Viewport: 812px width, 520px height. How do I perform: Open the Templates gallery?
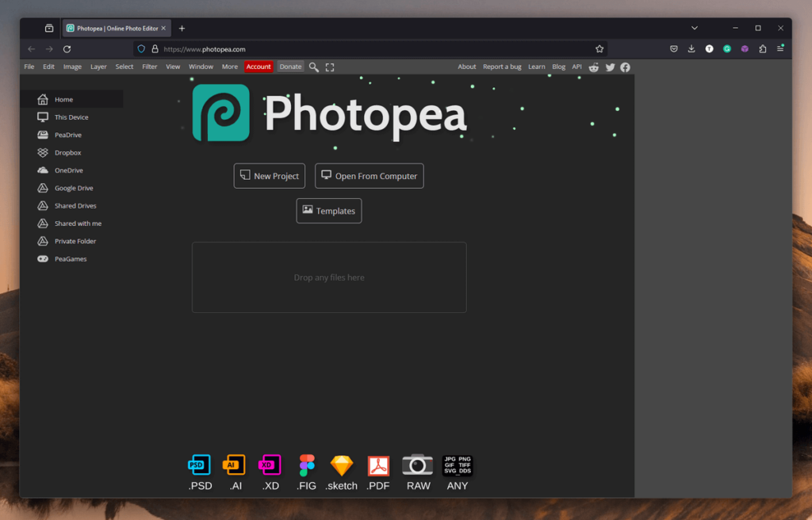click(329, 211)
